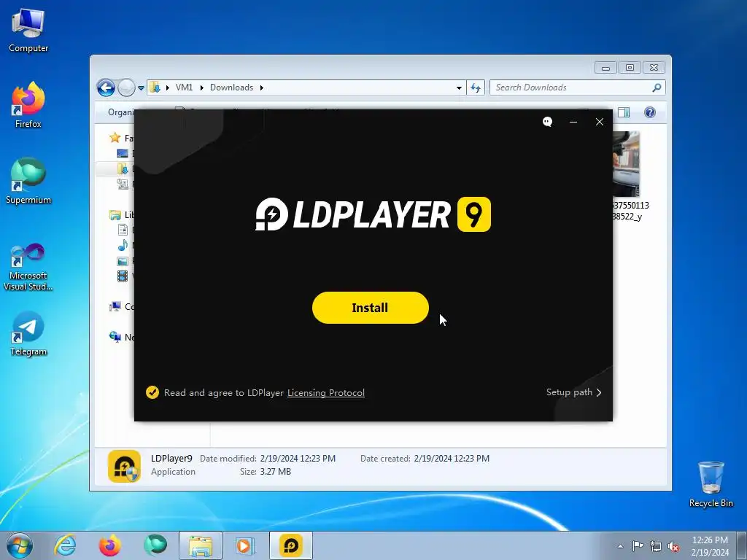Launch Supermium from the taskbar
The width and height of the screenshot is (747, 560).
tap(155, 545)
